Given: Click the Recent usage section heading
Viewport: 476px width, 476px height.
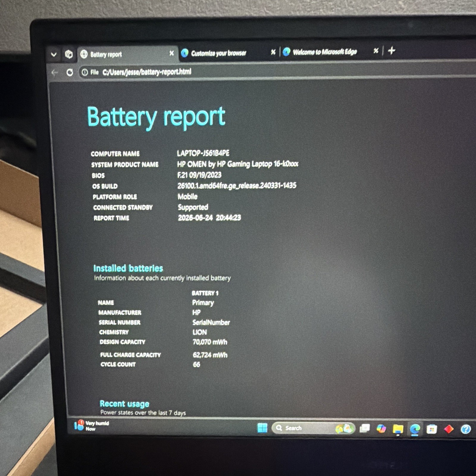Looking at the screenshot, I should 125,404.
